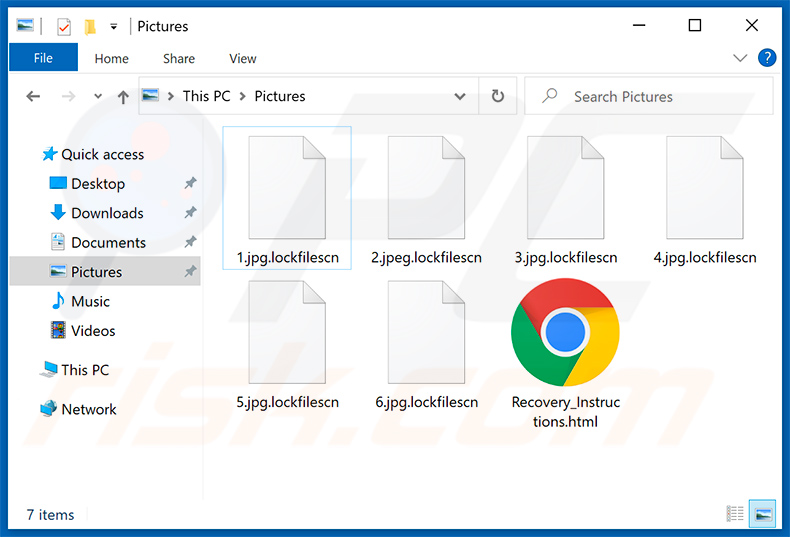Screen dimensions: 790x537
Task: Click the address bar location icon
Action: click(150, 95)
